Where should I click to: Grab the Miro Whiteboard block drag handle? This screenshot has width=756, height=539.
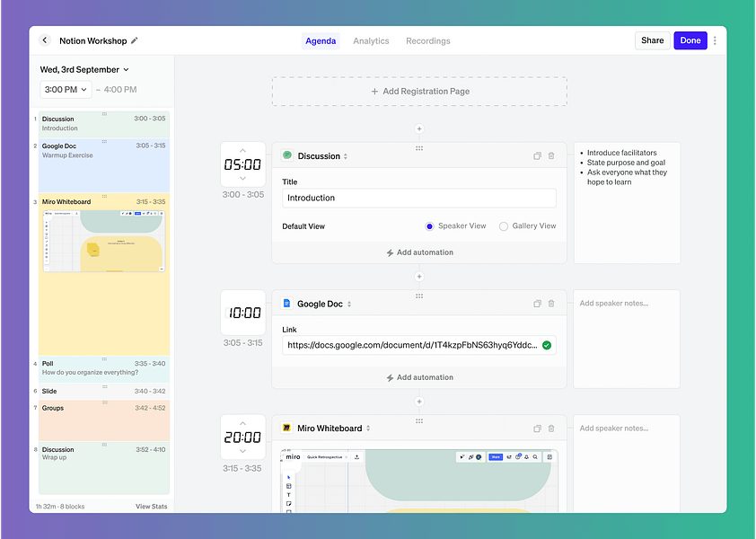pyautogui.click(x=419, y=420)
